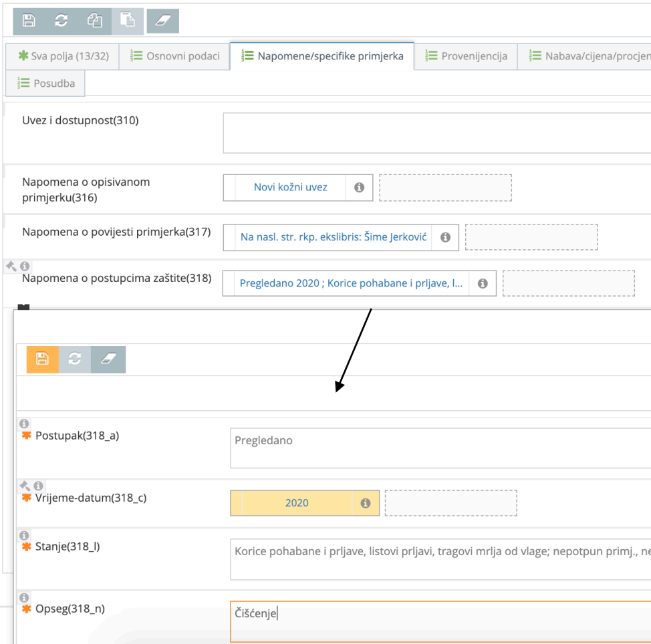The width and height of the screenshot is (651, 644).
Task: Open the 'Novi kožni uvez' note link
Action: click(x=290, y=188)
